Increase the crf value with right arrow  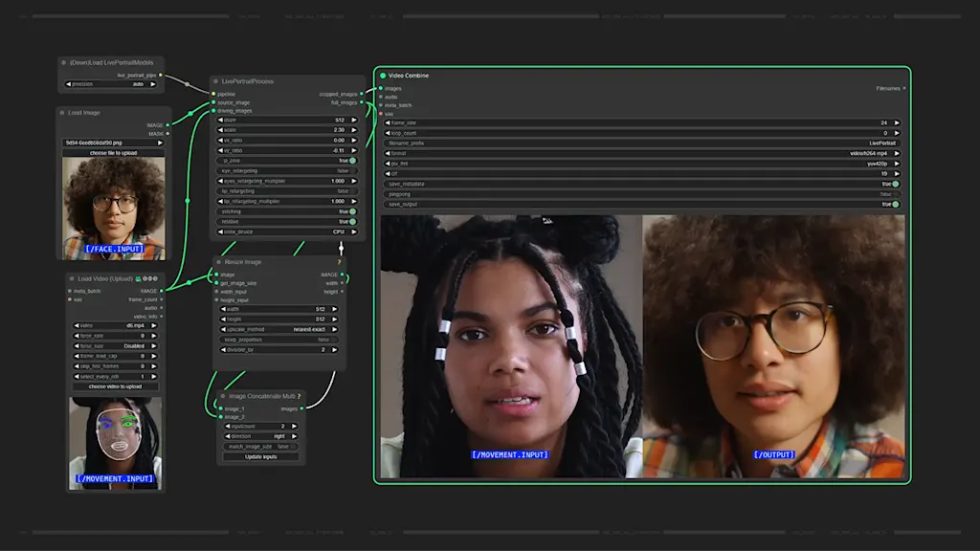point(896,174)
